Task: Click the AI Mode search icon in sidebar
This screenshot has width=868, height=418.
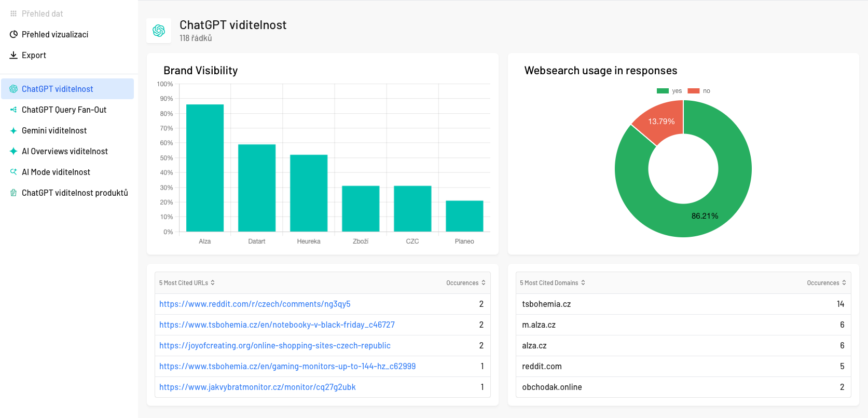Action: 13,172
